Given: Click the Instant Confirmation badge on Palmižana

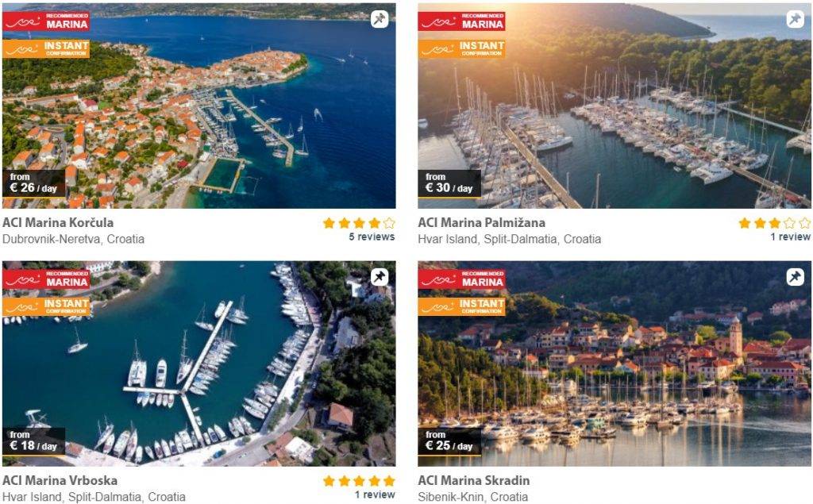Looking at the screenshot, I should (x=461, y=48).
